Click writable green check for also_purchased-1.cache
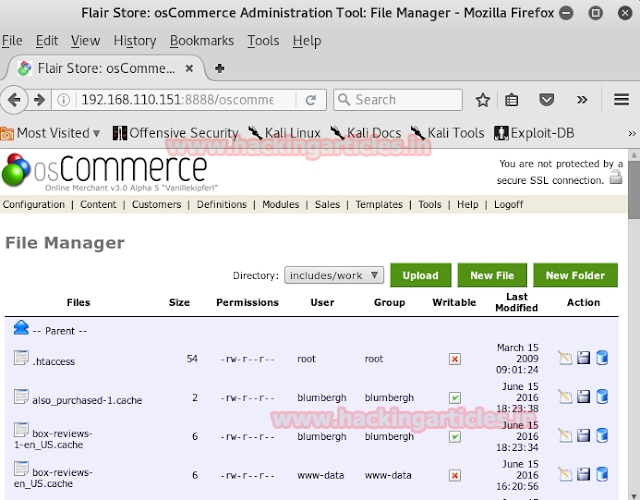The image size is (640, 500). pos(455,398)
